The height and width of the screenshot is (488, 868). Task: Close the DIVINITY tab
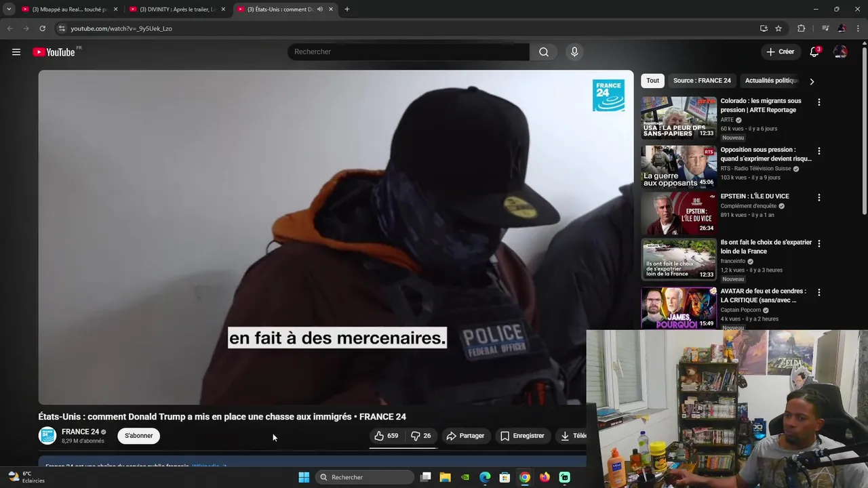tap(223, 9)
